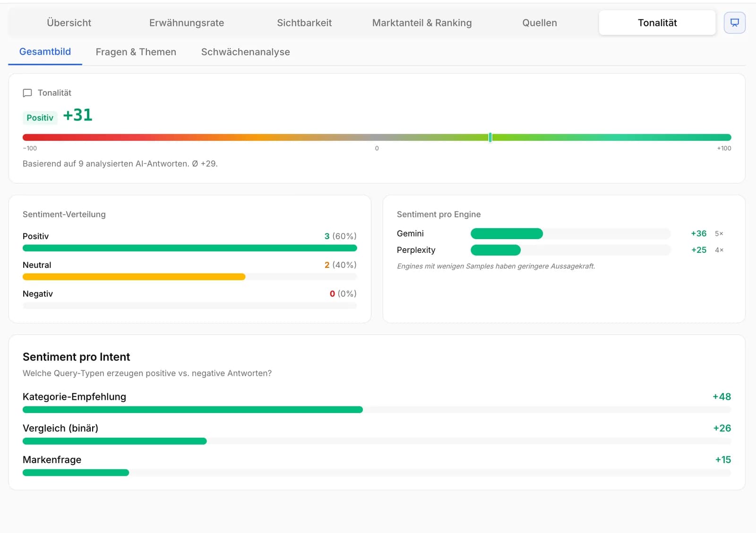Click the Perplexity sentiment bar
The width and height of the screenshot is (756, 533).
(496, 250)
